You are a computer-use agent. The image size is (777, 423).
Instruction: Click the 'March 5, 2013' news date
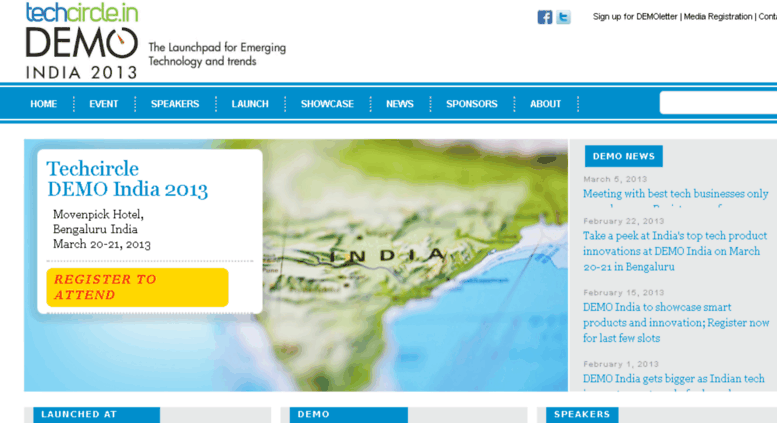point(615,179)
